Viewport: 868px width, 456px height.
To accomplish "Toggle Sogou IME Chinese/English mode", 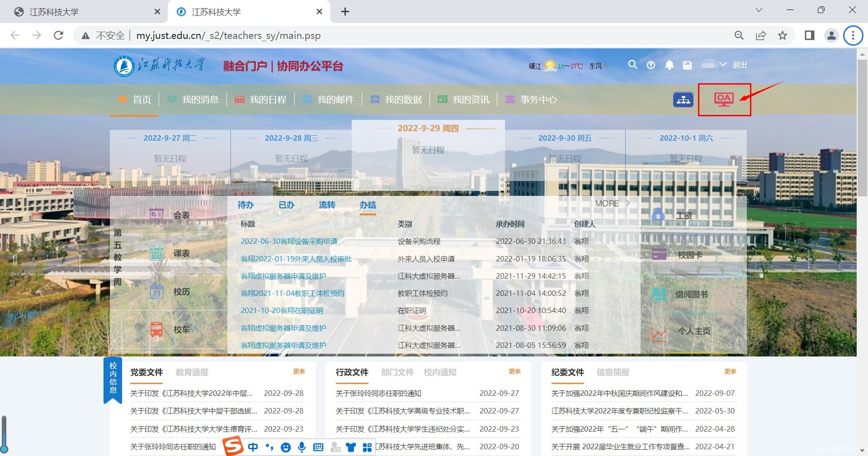I will (253, 447).
